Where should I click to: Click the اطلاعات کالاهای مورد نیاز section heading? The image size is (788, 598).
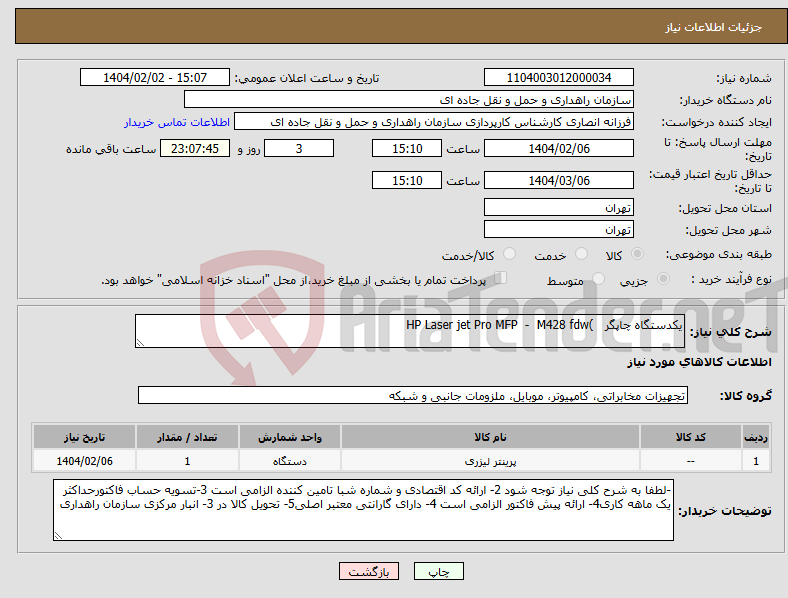point(699,362)
